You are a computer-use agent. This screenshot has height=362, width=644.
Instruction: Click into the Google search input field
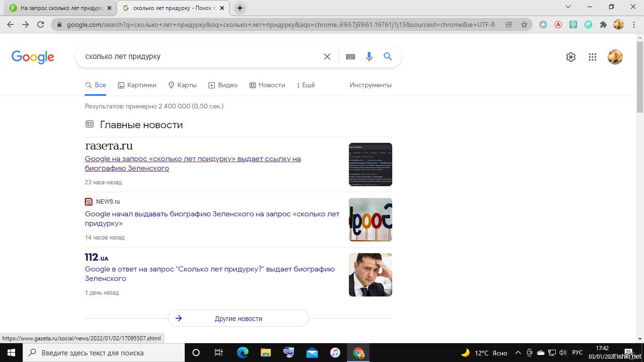(198, 57)
